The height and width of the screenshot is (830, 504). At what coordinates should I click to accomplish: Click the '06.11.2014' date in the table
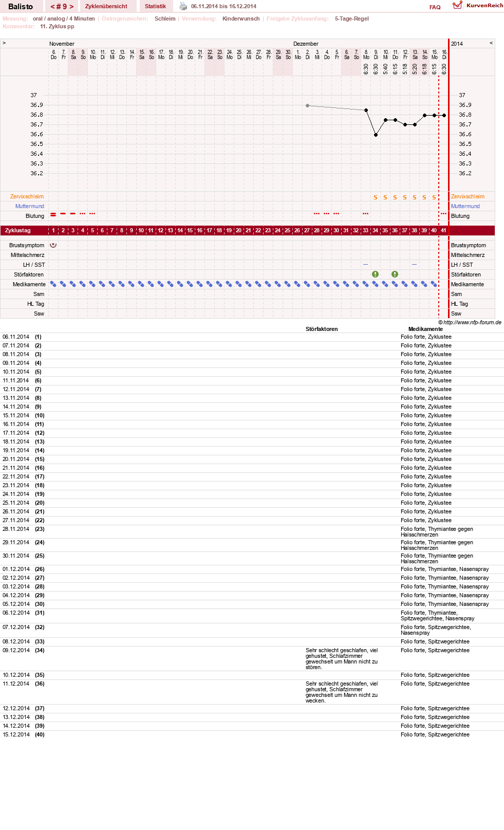pos(16,337)
